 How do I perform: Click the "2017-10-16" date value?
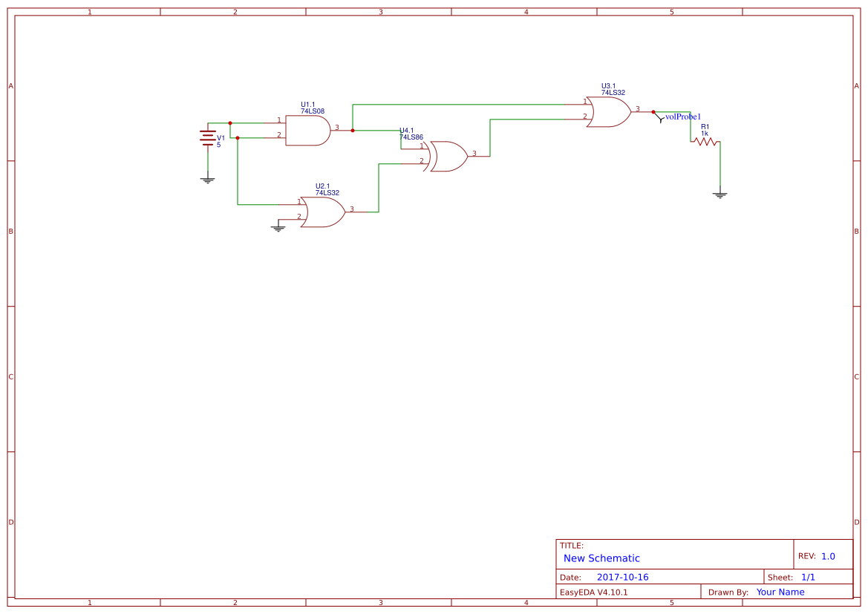(622, 577)
